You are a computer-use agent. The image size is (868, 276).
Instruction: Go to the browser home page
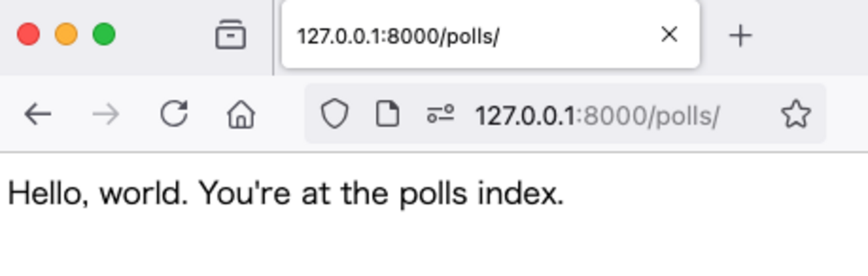pyautogui.click(x=241, y=115)
